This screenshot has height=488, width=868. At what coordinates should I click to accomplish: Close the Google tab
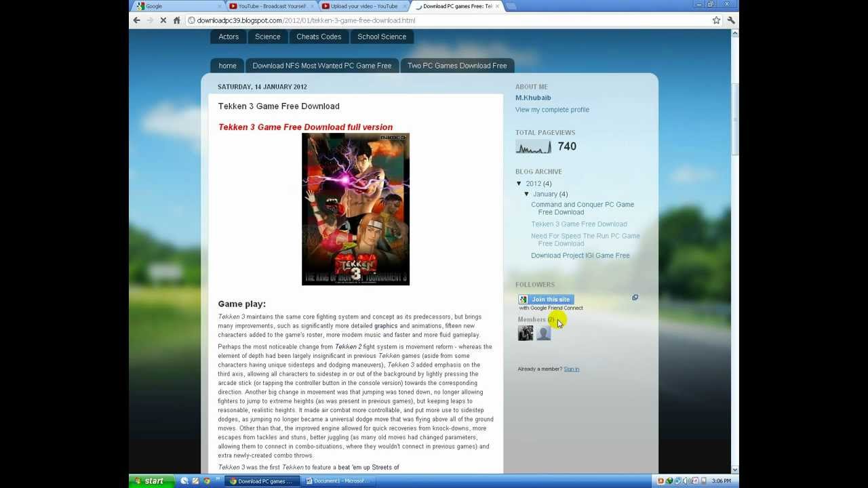tap(220, 6)
